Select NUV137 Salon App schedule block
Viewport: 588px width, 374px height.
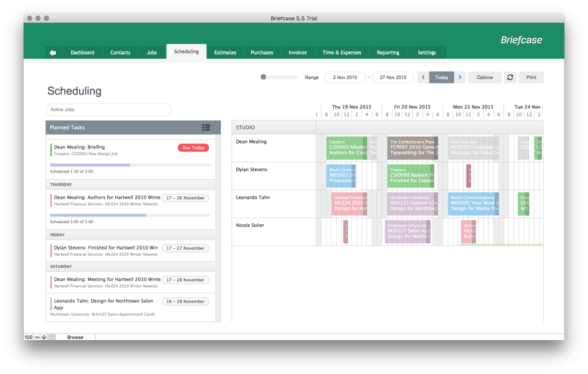coord(408,232)
